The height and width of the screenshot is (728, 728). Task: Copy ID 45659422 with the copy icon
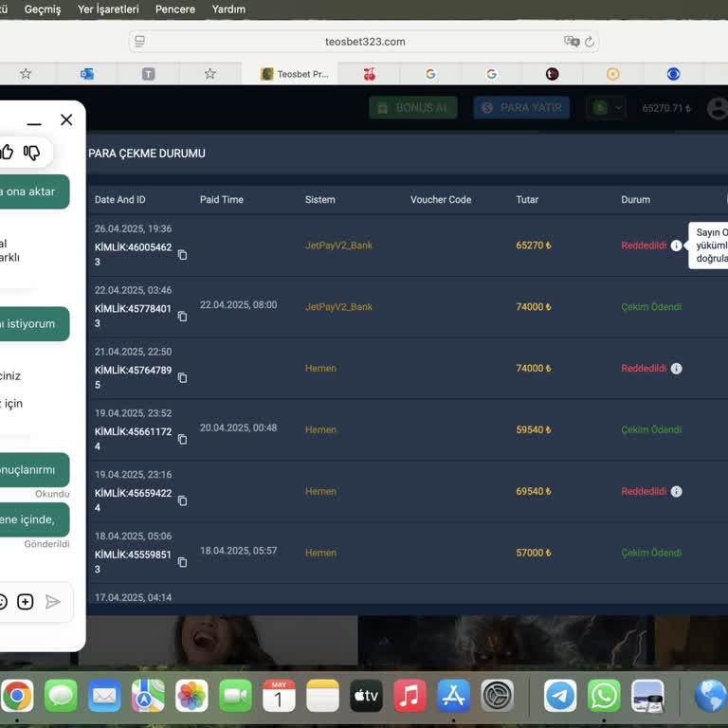click(182, 500)
